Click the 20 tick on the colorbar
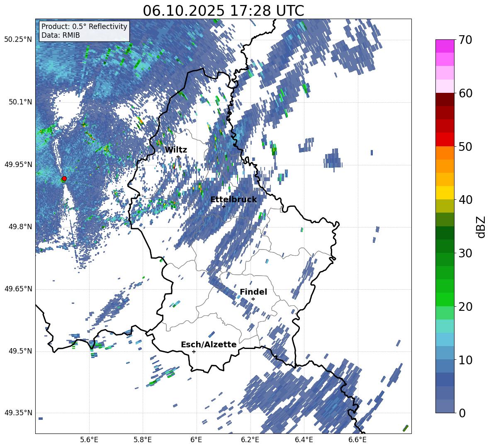491x448 pixels. click(x=465, y=307)
